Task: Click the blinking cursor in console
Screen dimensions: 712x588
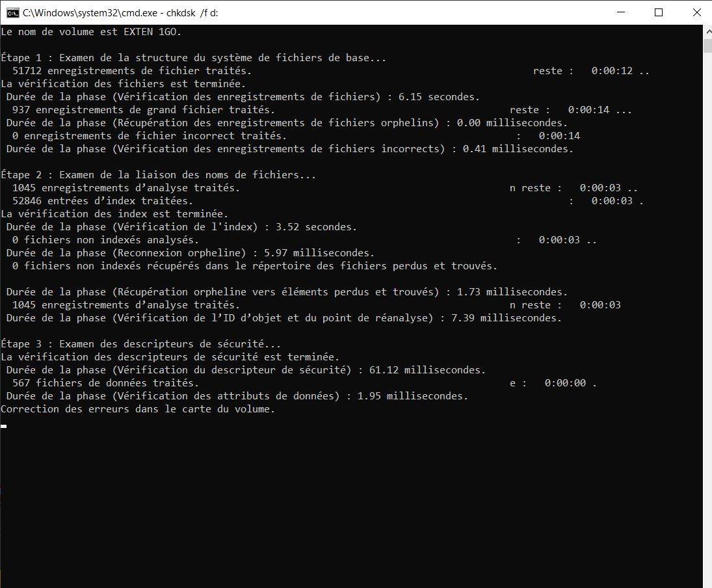Action: point(4,426)
